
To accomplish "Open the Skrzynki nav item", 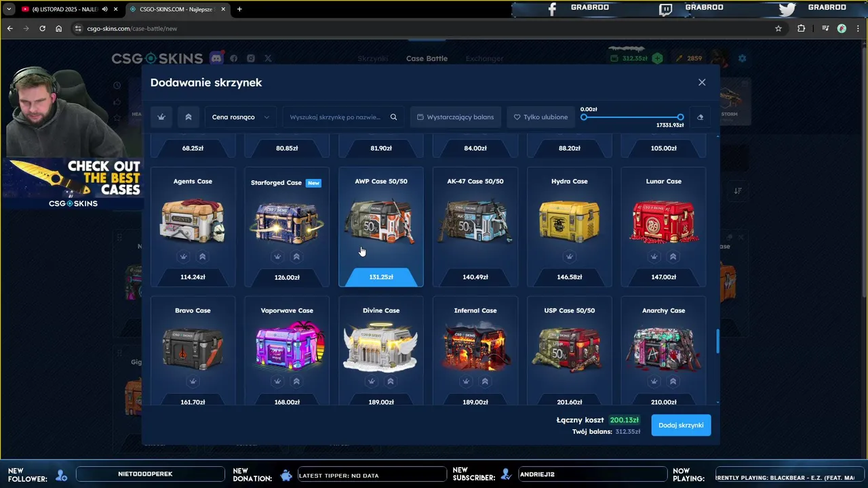I will click(373, 58).
